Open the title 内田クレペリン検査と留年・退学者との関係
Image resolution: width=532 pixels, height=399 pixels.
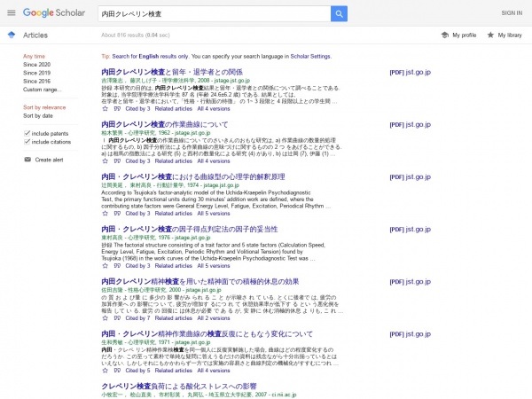point(172,72)
